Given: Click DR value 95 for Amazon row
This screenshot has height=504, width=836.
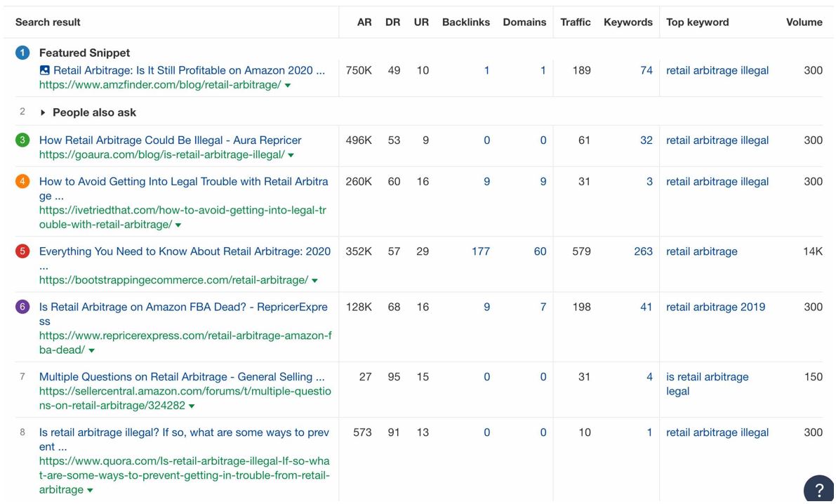Looking at the screenshot, I should click(394, 376).
